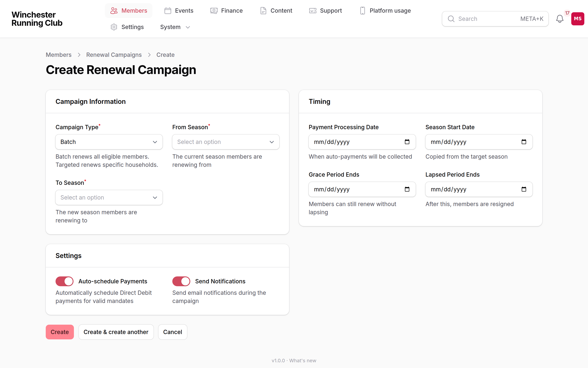This screenshot has width=588, height=368.
Task: Open the Content menu item
Action: (x=276, y=11)
